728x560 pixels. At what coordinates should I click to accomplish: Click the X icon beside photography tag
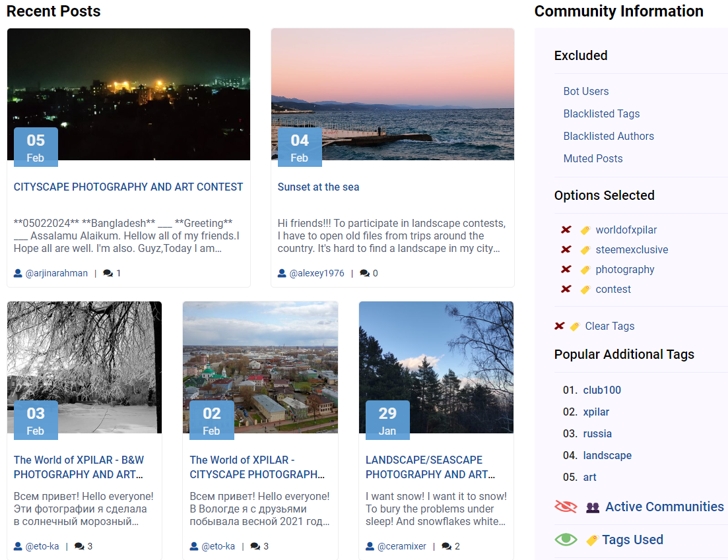coord(566,269)
